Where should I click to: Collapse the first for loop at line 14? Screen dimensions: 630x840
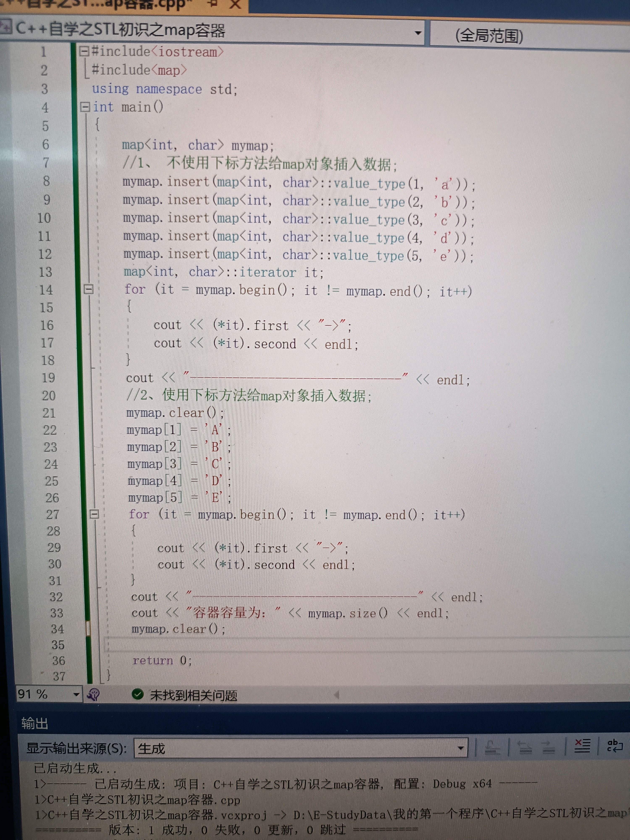pyautogui.click(x=88, y=289)
